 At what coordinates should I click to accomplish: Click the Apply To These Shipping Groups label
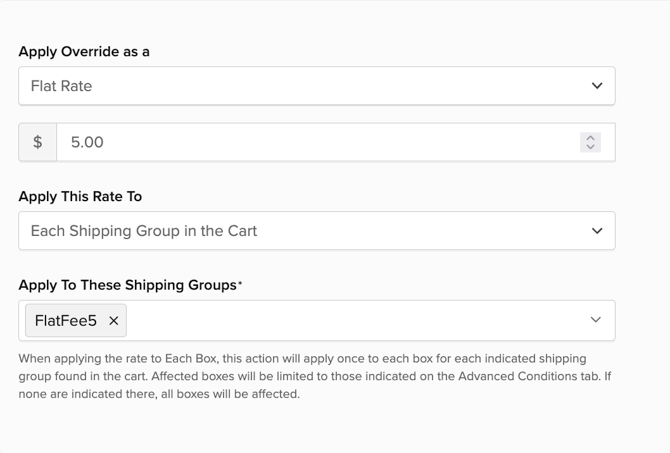[x=127, y=285]
